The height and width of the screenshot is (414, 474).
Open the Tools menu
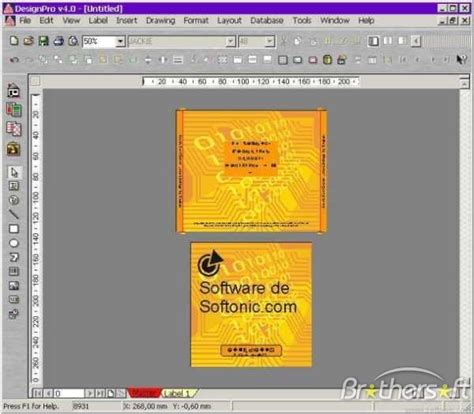pyautogui.click(x=302, y=21)
